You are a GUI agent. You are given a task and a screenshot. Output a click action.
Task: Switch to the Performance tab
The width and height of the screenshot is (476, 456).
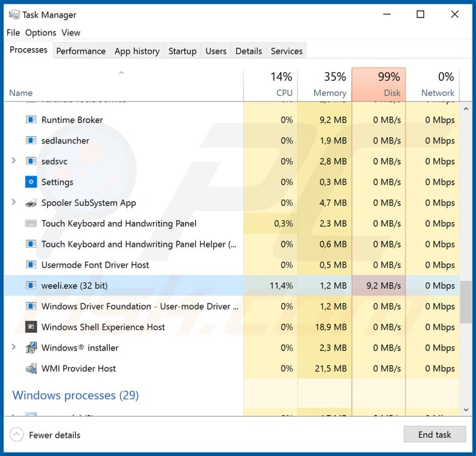tap(81, 51)
